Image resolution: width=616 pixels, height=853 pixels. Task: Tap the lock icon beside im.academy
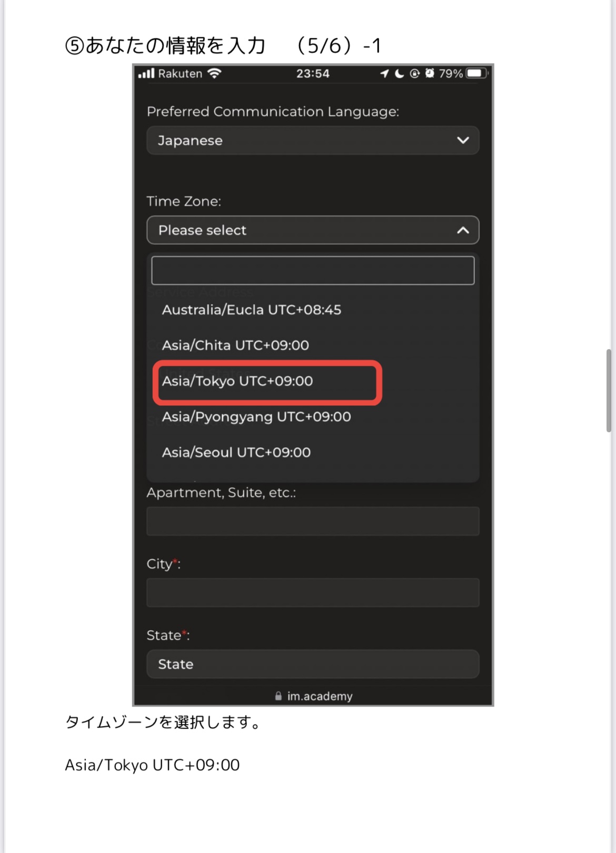279,696
